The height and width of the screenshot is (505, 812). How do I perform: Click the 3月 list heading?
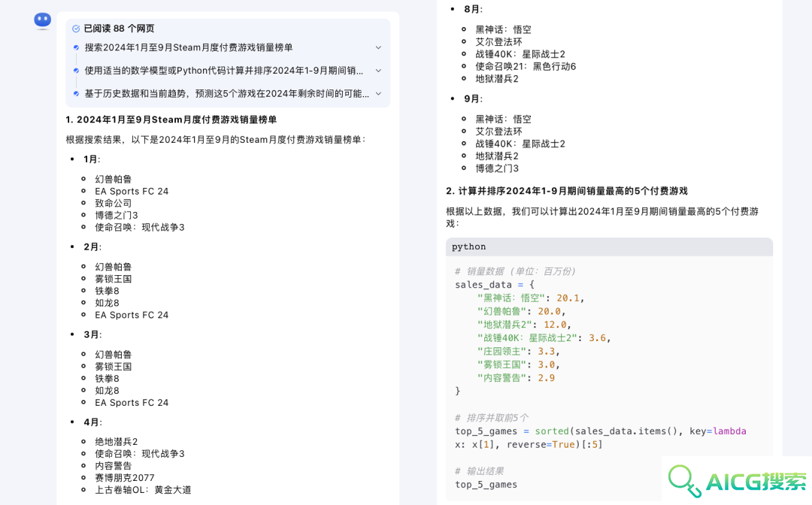(x=92, y=334)
